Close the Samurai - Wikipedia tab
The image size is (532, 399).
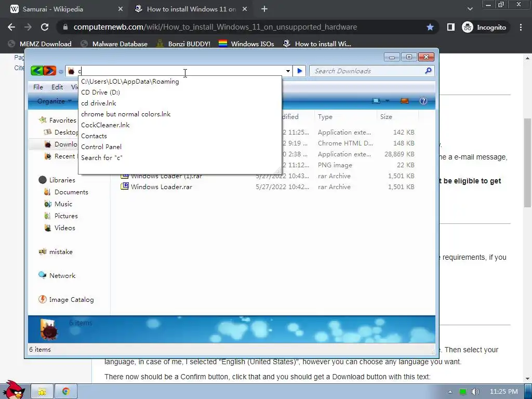(120, 9)
